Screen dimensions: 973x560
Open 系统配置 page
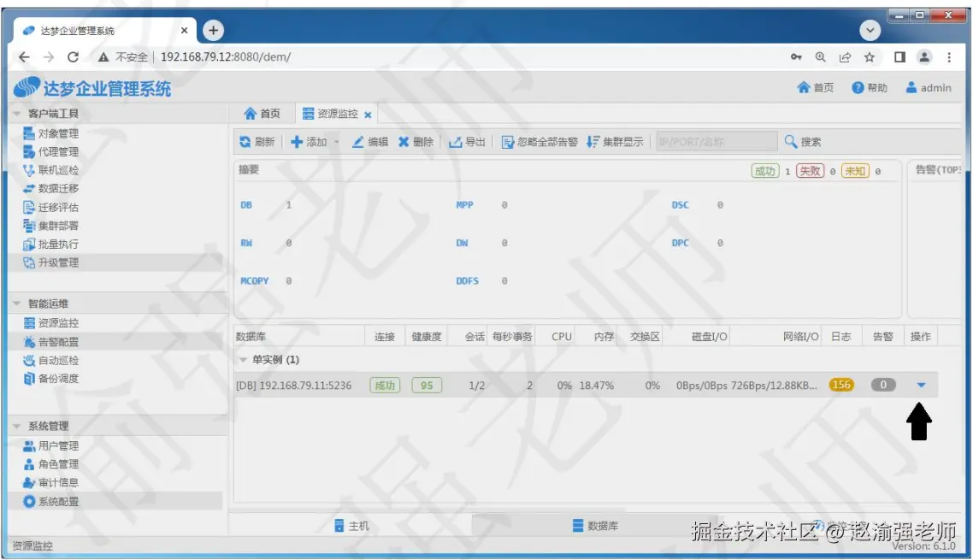51,501
